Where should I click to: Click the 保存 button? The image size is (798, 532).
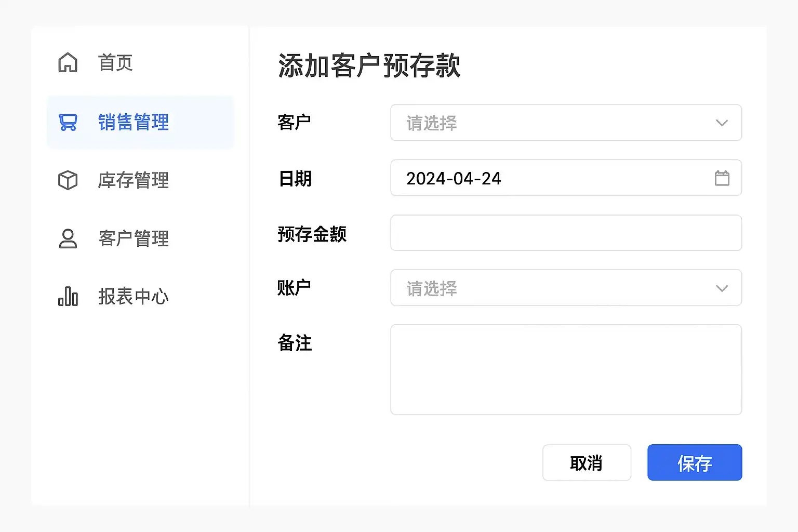pos(694,462)
